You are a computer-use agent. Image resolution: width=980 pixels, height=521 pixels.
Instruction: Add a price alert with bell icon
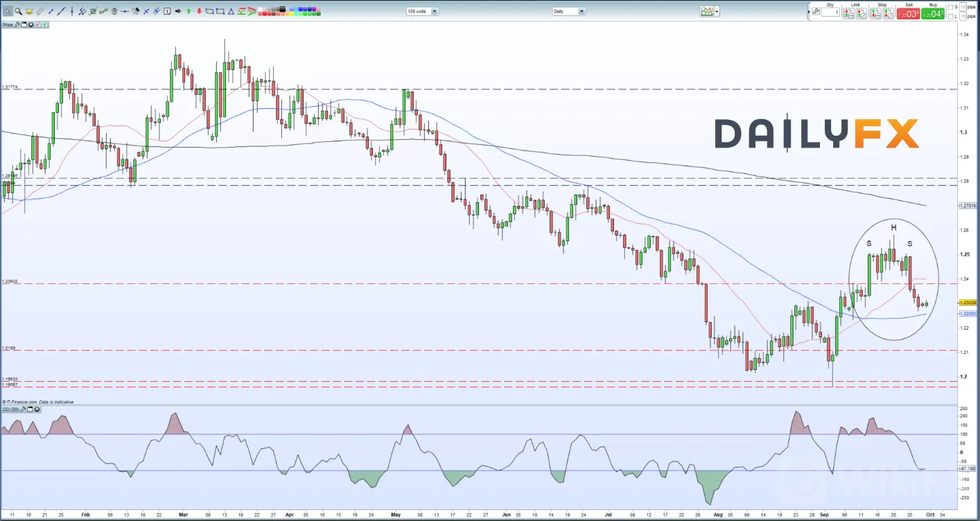[x=29, y=11]
